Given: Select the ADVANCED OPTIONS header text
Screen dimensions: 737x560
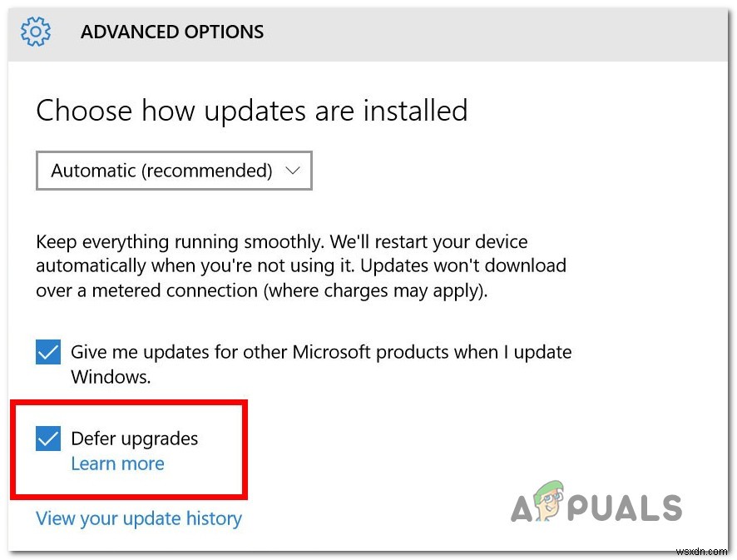Looking at the screenshot, I should point(171,32).
